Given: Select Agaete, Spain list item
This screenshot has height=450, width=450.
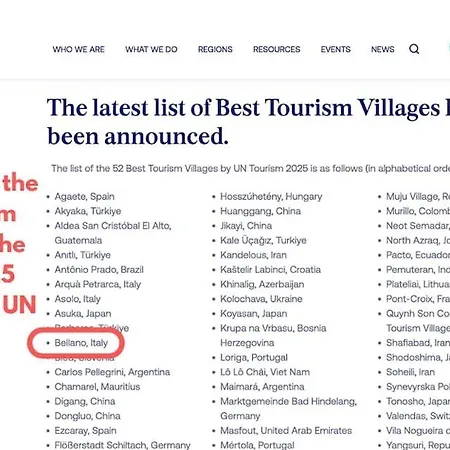Looking at the screenshot, I should (x=84, y=196).
